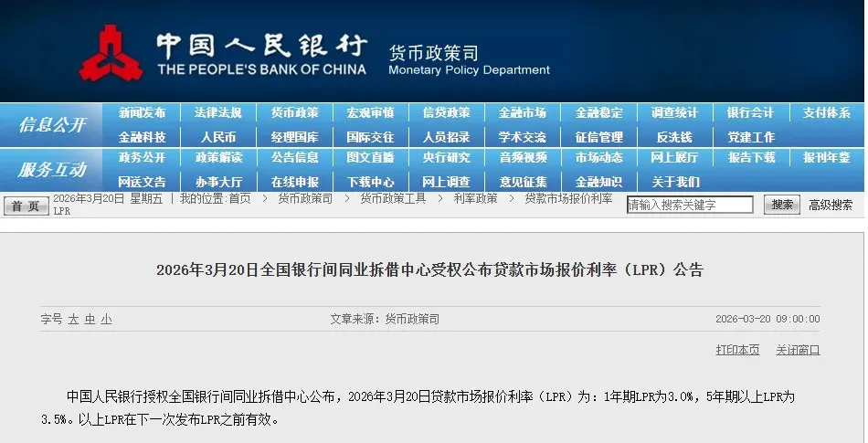Select 网上调查 in the navigation
The image size is (868, 443).
[446, 182]
